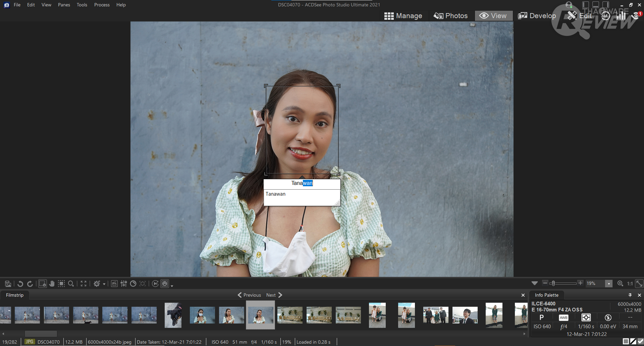Image resolution: width=644 pixels, height=346 pixels.
Task: Activate the rectangular Select tool
Action: (x=61, y=284)
